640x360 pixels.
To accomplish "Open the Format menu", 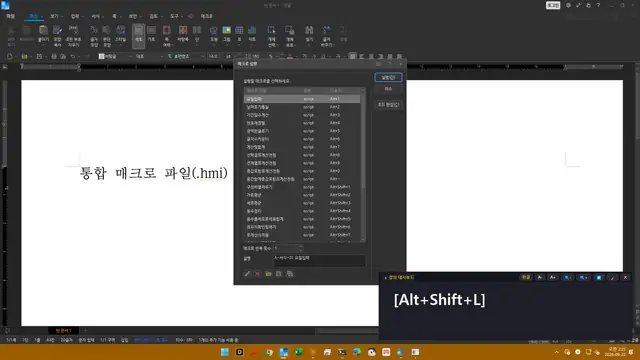I will [x=96, y=16].
